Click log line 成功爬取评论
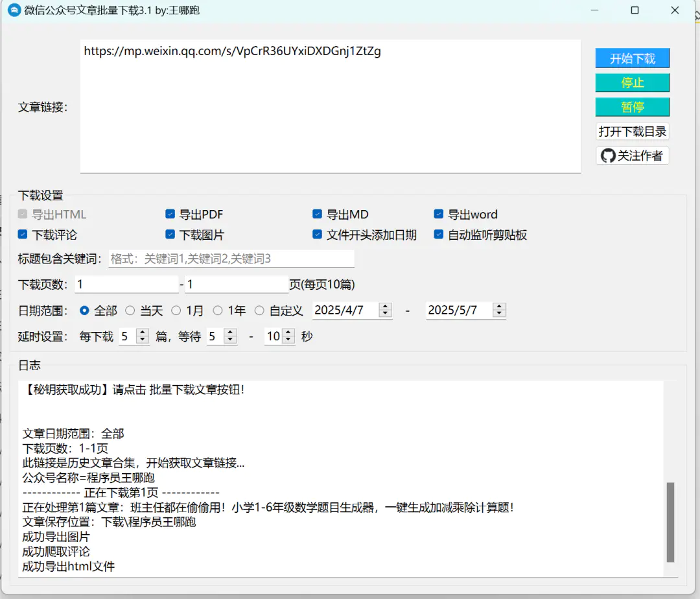This screenshot has width=700, height=599. pyautogui.click(x=56, y=552)
